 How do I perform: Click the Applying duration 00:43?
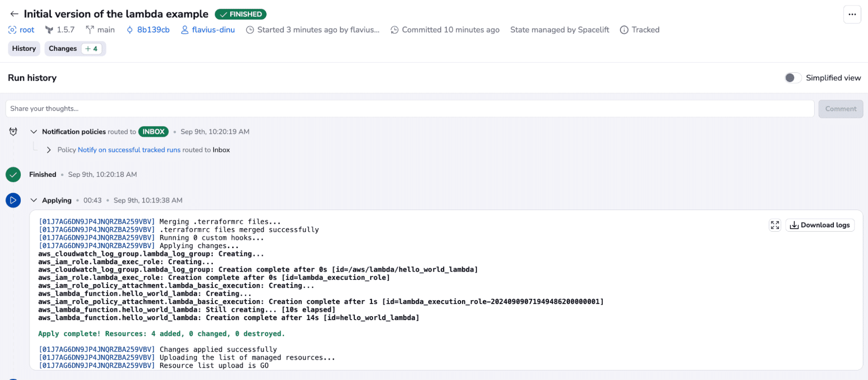click(92, 200)
